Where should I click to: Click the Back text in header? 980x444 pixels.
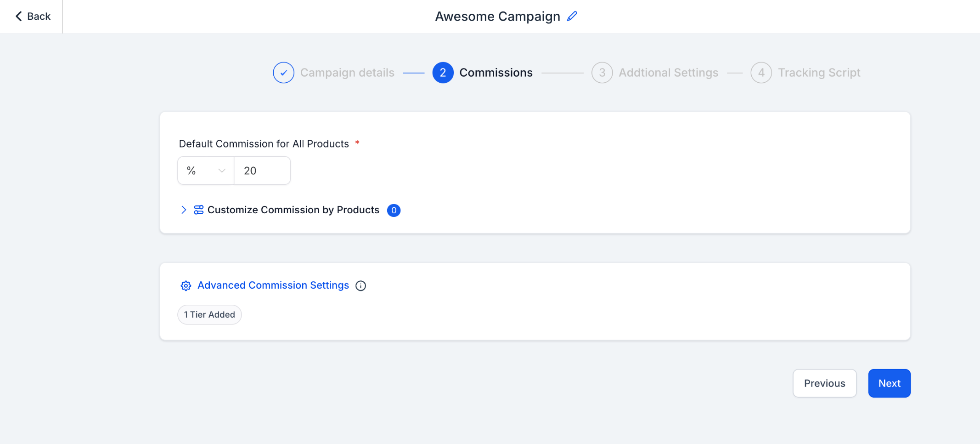point(39,17)
